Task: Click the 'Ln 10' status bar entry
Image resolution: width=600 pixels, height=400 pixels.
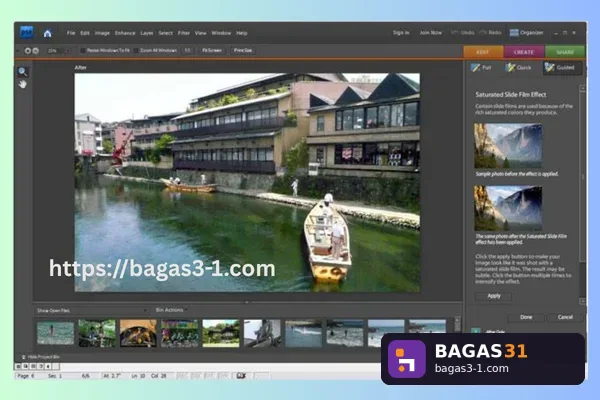Action: coord(138,376)
